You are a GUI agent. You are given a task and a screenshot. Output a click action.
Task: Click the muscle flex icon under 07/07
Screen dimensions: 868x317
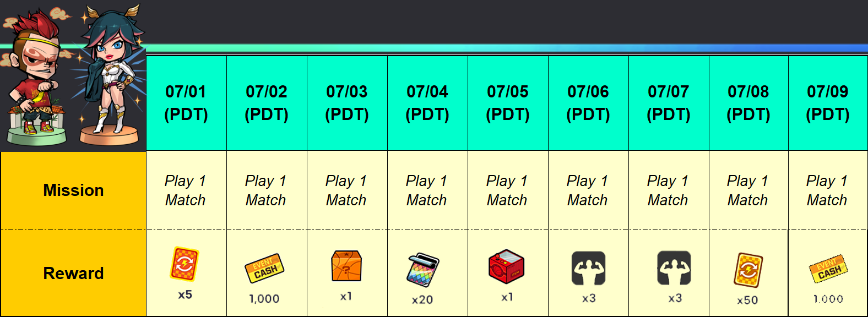point(674,268)
